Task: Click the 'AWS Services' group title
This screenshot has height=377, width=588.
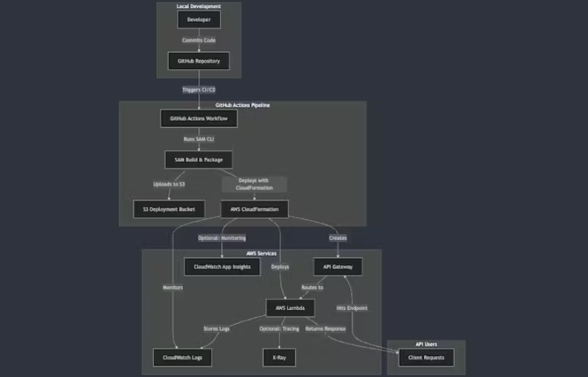Action: pyautogui.click(x=261, y=254)
